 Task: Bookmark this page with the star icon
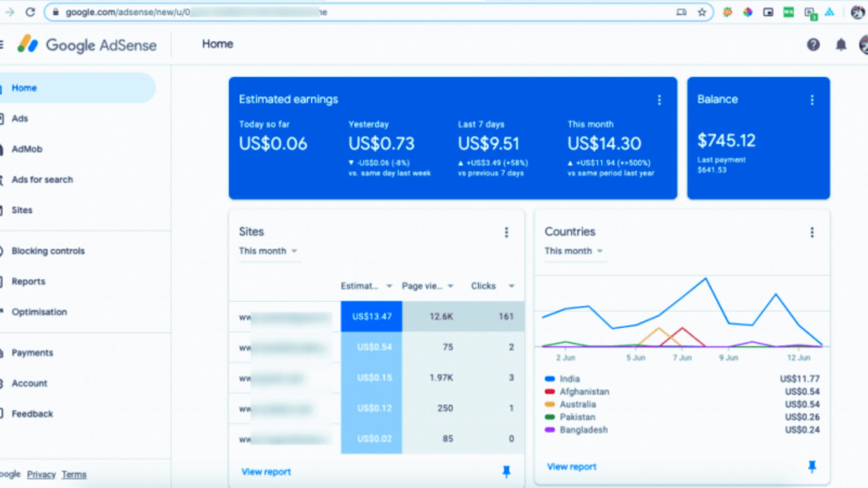(x=702, y=12)
